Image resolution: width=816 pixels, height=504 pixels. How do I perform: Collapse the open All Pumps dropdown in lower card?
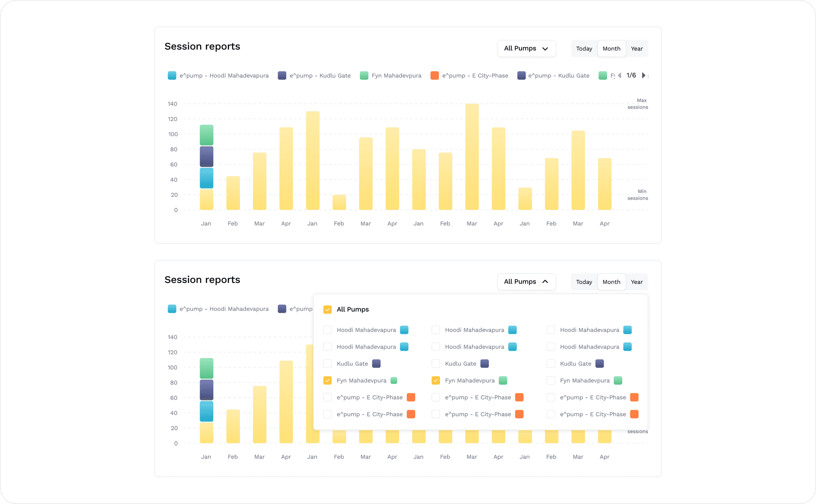526,282
